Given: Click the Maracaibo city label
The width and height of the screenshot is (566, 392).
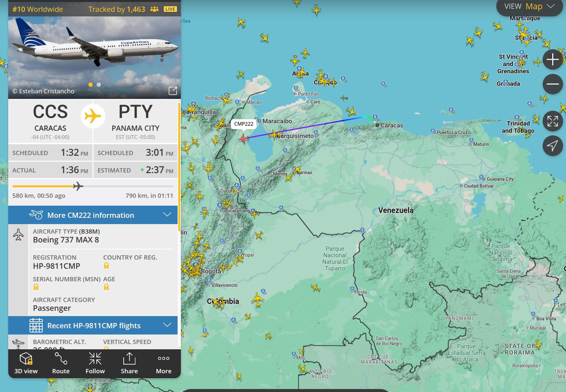Looking at the screenshot, I should (277, 121).
